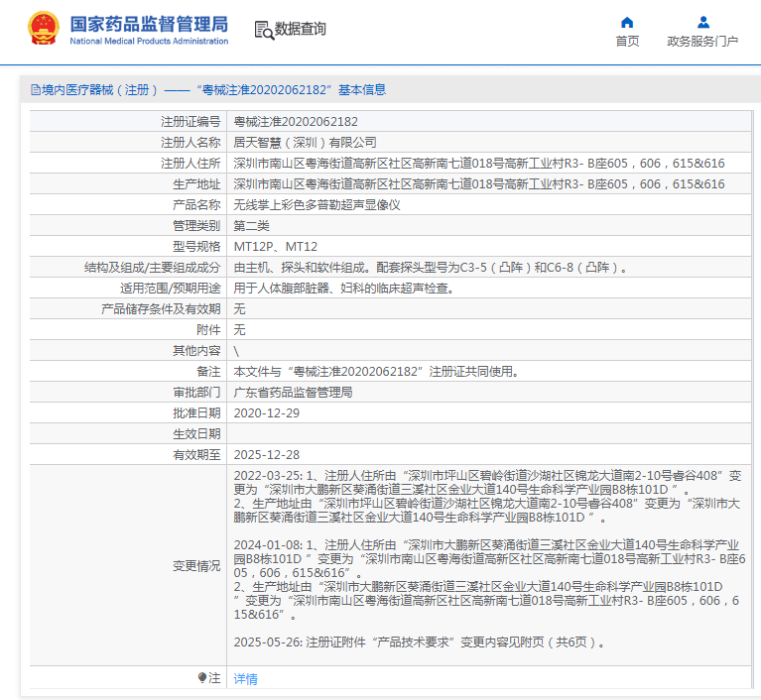Select product name 无线掌上彩色多普勒超声显像仪
761x700 pixels.
click(x=317, y=204)
